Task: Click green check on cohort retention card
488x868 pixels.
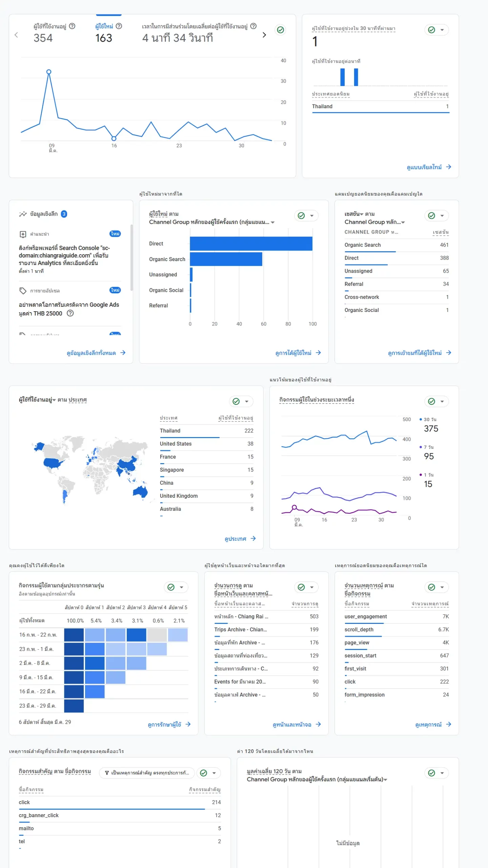Action: pos(171,587)
